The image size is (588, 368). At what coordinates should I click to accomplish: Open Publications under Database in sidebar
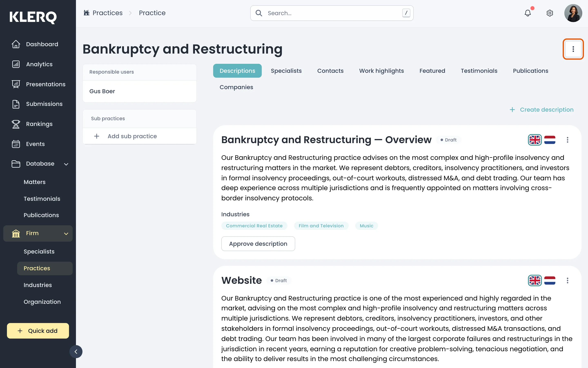pyautogui.click(x=41, y=215)
